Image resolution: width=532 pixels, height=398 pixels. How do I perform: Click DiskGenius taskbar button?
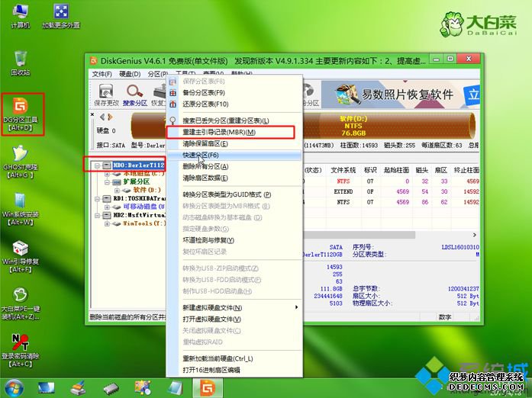208,388
